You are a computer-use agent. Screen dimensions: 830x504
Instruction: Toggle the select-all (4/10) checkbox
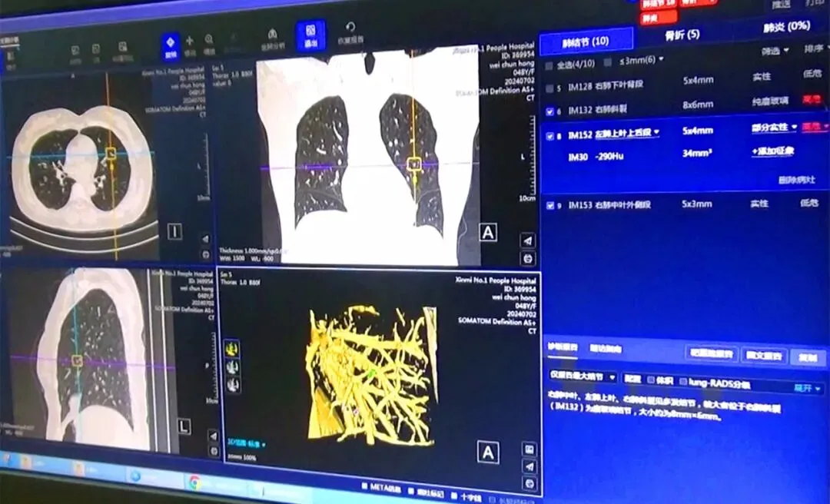tap(549, 65)
